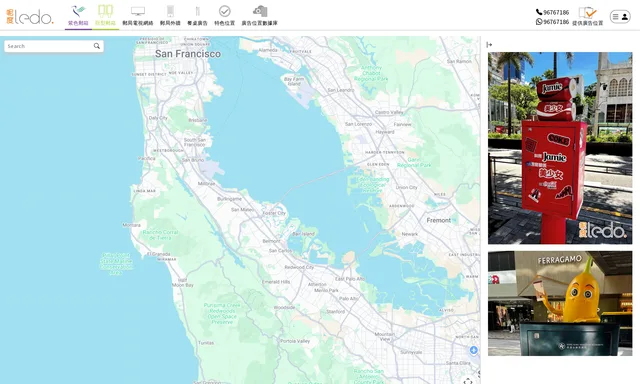Viewport: 640px width, 384px height.
Task: Open the 提供廣告位置 submit location link
Action: click(x=588, y=16)
